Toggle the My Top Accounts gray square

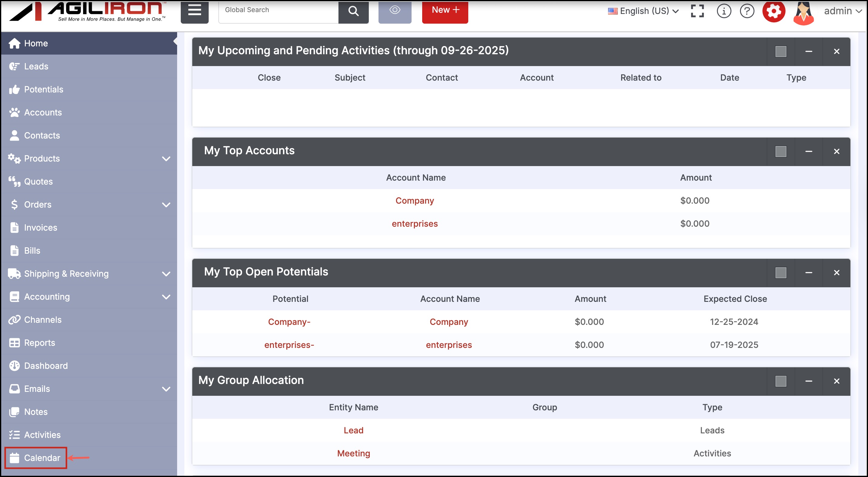(x=780, y=152)
